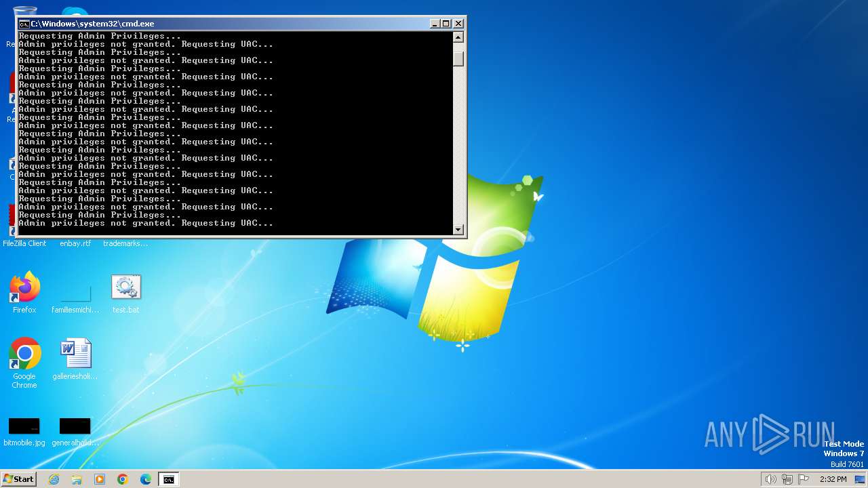Select the Firefox desktop shortcut
Image resolution: width=868 pixels, height=488 pixels.
pyautogui.click(x=24, y=293)
